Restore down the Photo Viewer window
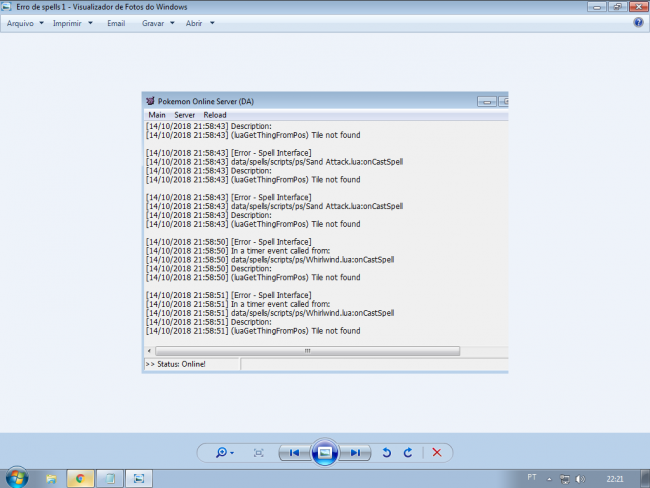This screenshot has width=650, height=488. [617, 7]
